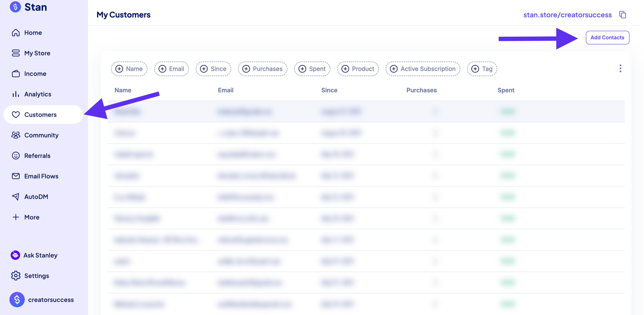Copy the store link with the copy icon
Viewport: 644px width, 315px height.
click(622, 15)
